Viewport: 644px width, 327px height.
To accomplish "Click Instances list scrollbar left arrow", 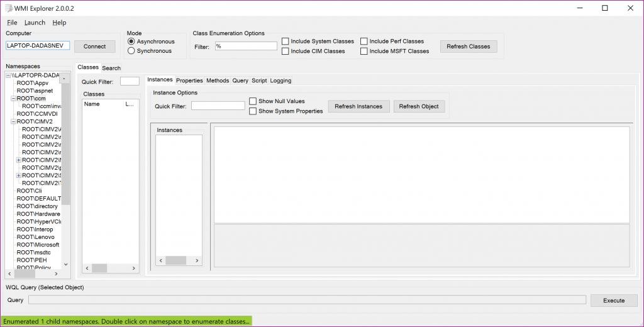I will (x=160, y=260).
